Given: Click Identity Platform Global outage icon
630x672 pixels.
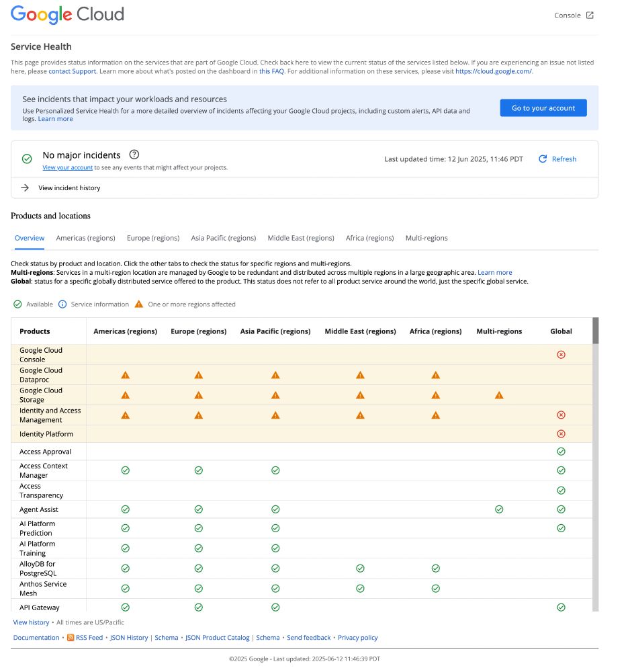Looking at the screenshot, I should tap(561, 433).
